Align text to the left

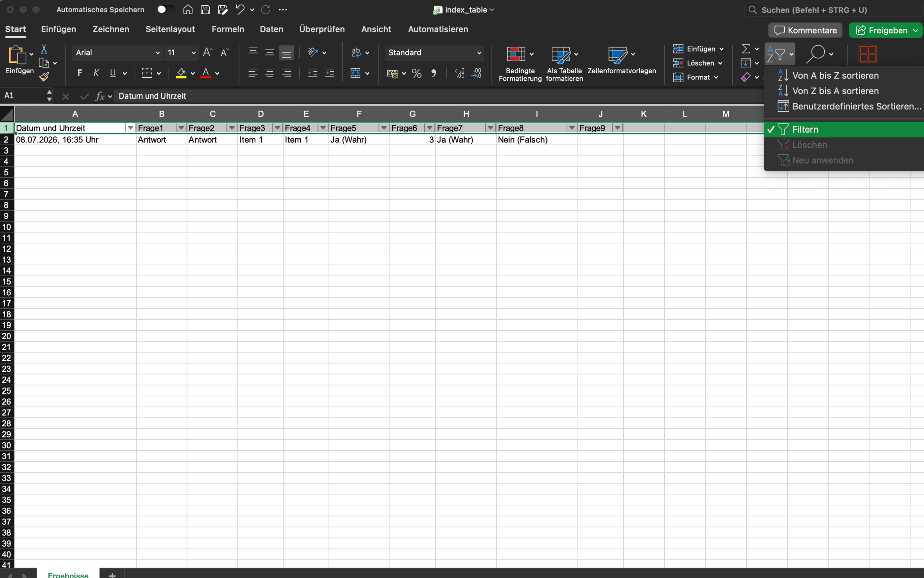tap(253, 73)
